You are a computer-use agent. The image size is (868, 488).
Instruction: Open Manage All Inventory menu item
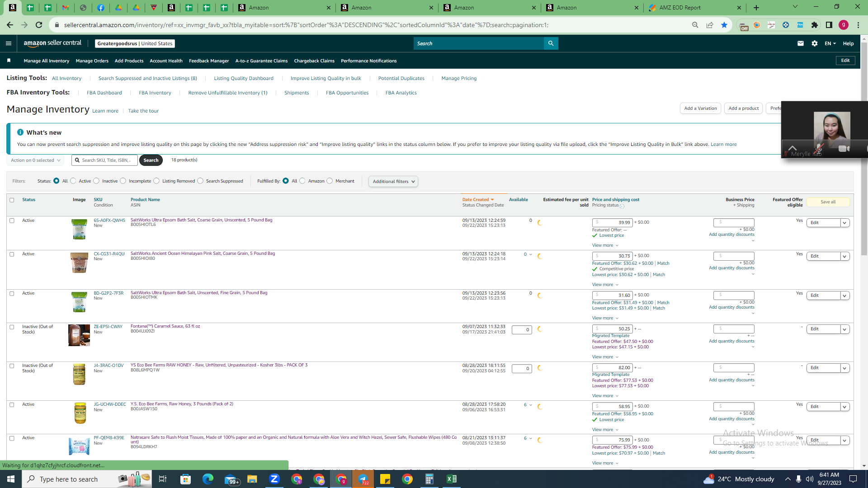(x=47, y=61)
